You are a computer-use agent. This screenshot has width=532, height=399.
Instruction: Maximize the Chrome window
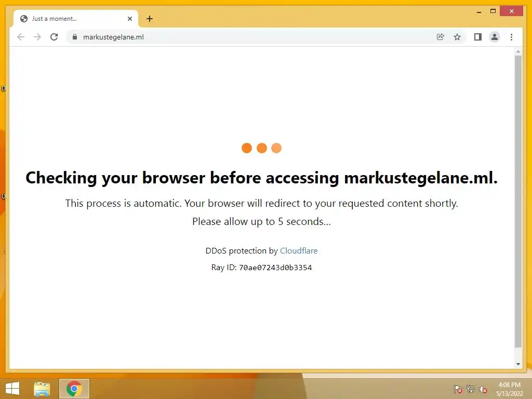coord(493,11)
